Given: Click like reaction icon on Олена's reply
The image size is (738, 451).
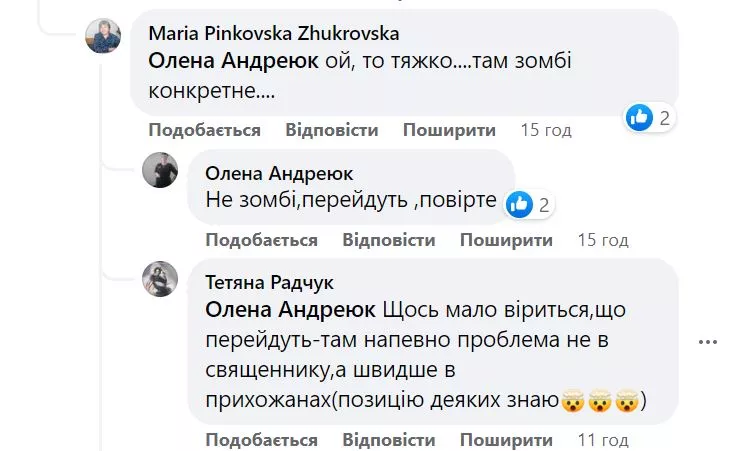Looking at the screenshot, I should click(519, 205).
